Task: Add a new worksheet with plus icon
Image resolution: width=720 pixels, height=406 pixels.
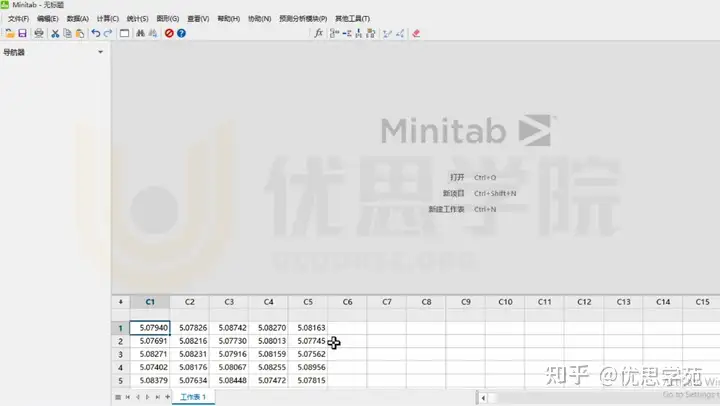Action: pyautogui.click(x=168, y=397)
